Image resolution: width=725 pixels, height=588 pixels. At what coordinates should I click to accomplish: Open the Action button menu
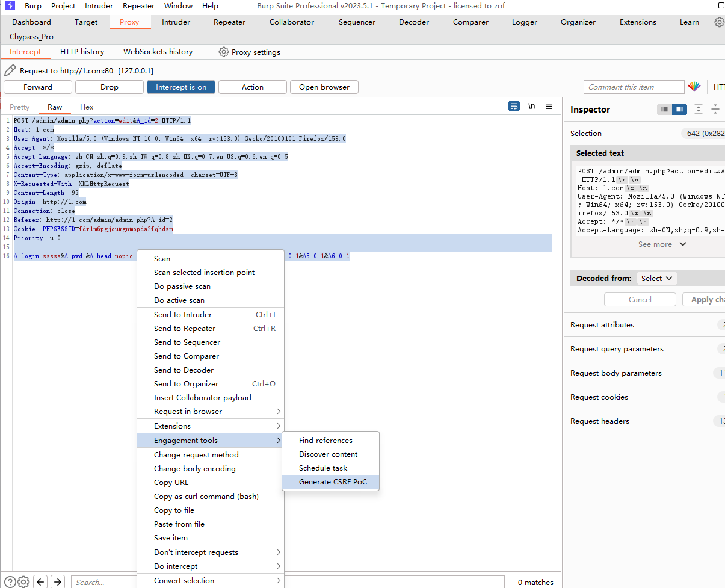(x=253, y=87)
